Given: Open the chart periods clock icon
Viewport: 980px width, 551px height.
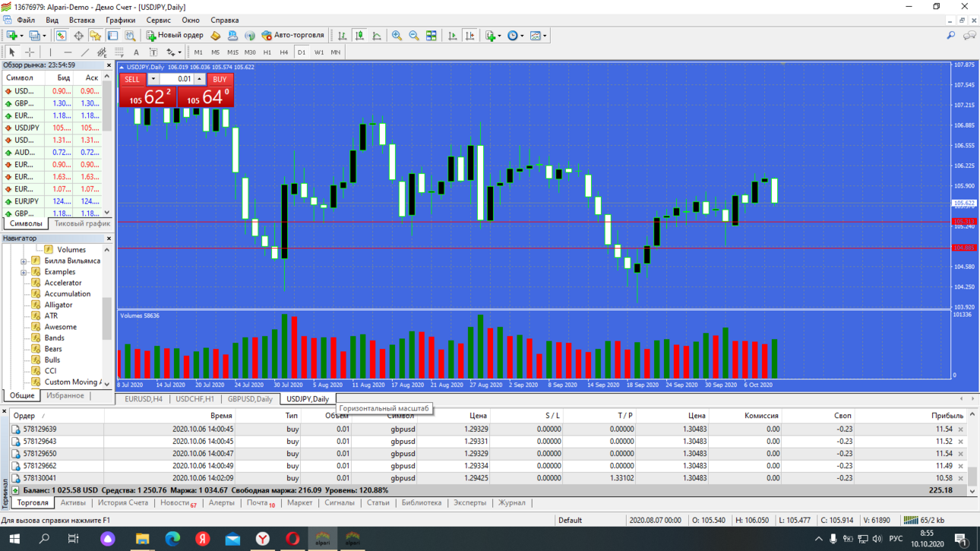Looking at the screenshot, I should point(513,36).
